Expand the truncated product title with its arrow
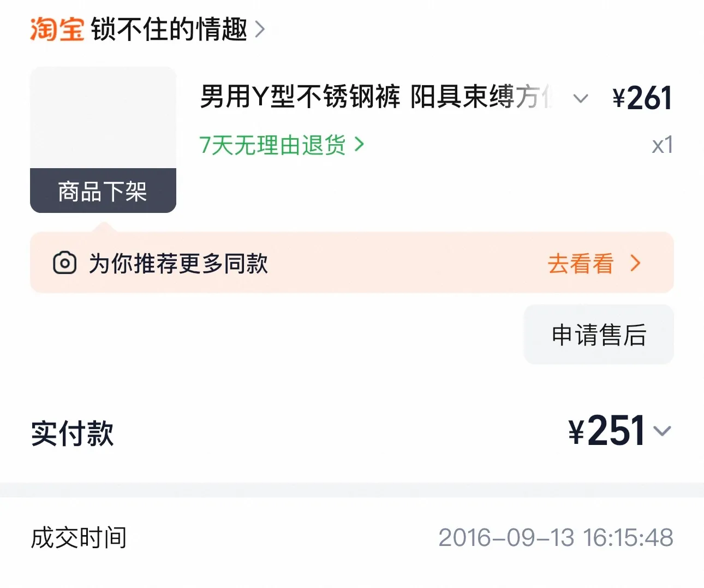 pyautogui.click(x=581, y=99)
